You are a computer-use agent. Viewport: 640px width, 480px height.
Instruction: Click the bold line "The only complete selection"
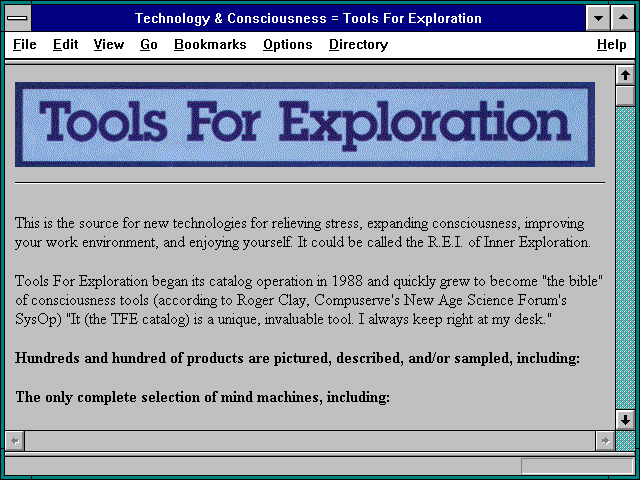click(x=202, y=397)
